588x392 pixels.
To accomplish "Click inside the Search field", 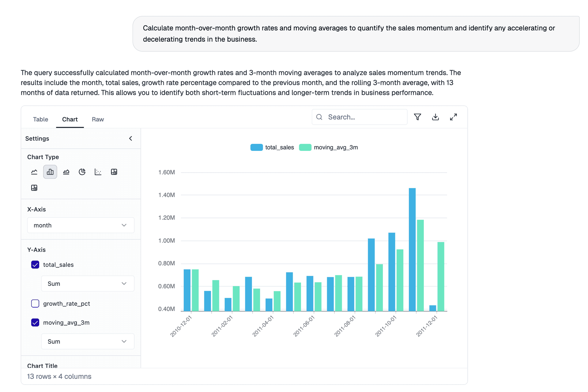I will pyautogui.click(x=359, y=117).
